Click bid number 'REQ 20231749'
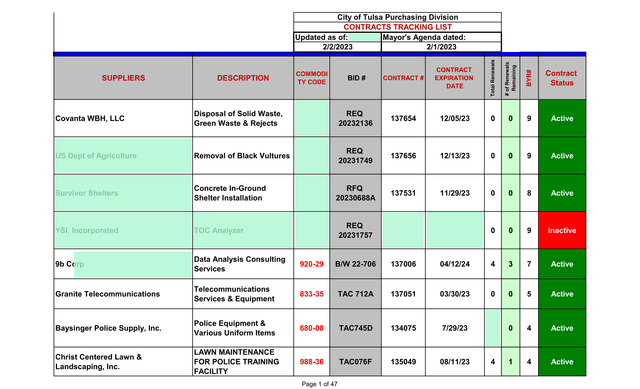Viewport: 640px width, 389px height. (x=355, y=156)
